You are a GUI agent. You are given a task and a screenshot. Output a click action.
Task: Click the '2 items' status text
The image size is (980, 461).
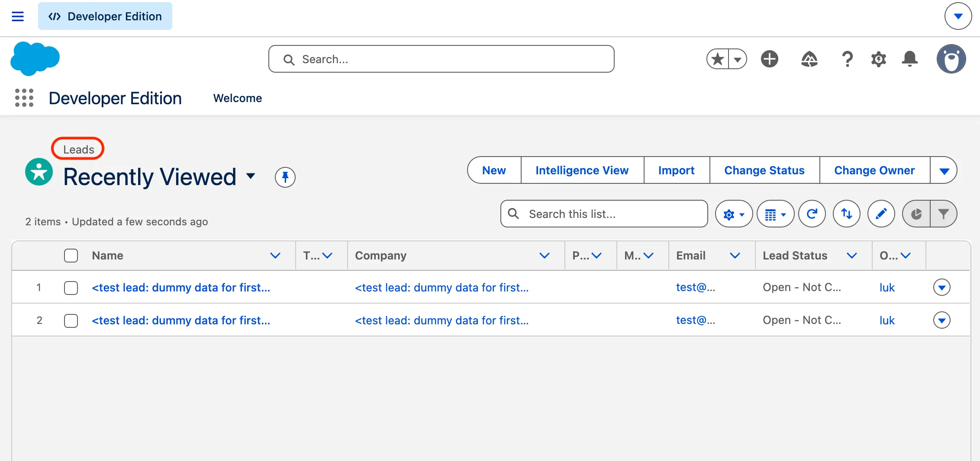(x=43, y=222)
